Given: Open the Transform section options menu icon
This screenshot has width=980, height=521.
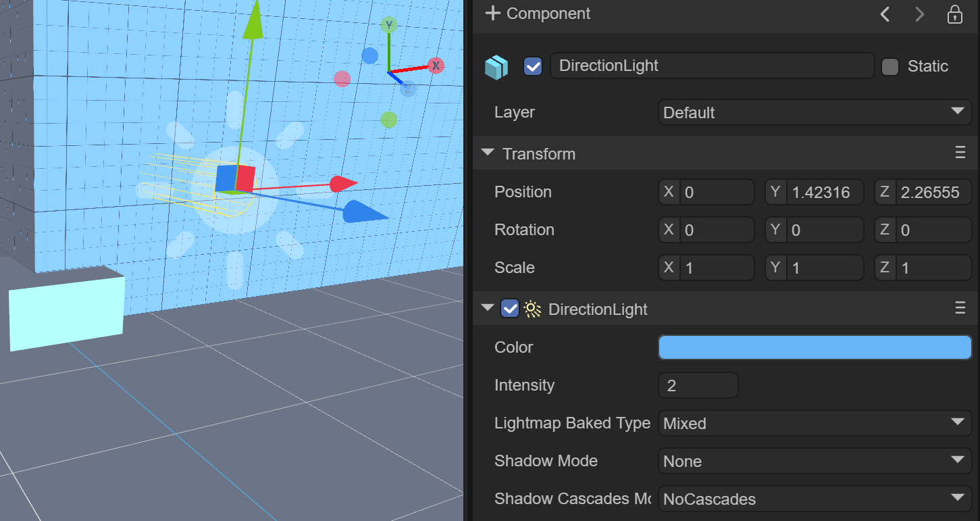Looking at the screenshot, I should pos(960,153).
